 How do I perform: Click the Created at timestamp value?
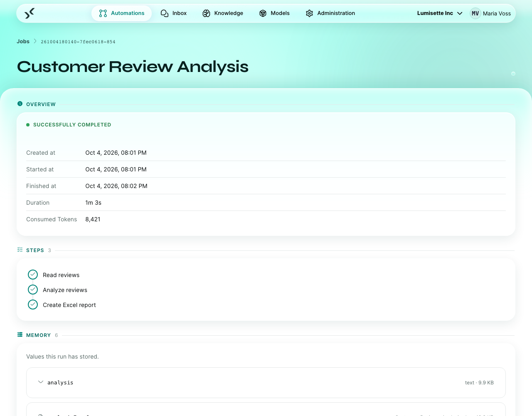coord(116,153)
